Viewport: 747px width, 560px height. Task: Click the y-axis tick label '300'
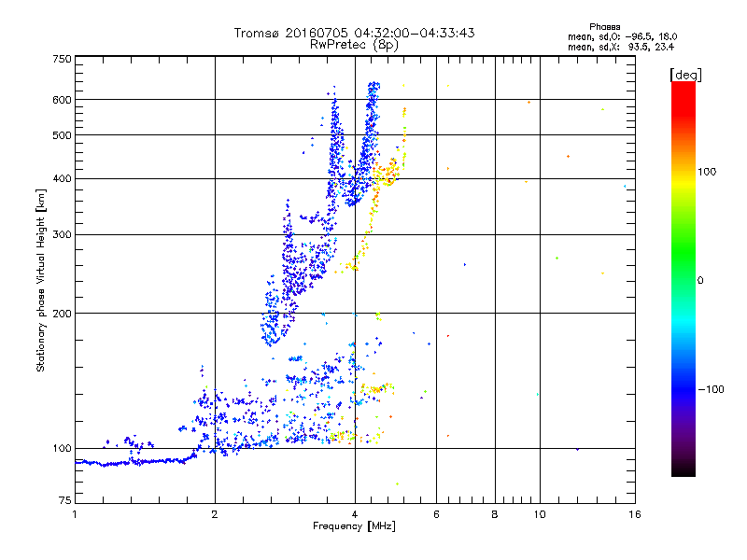pos(62,235)
